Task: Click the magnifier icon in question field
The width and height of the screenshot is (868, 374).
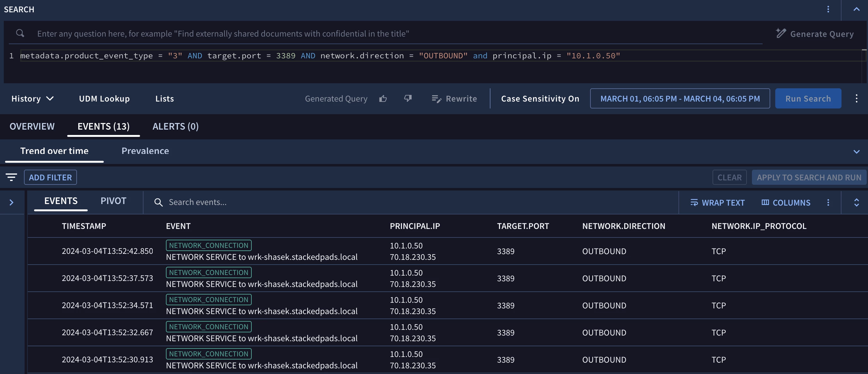Action: 20,33
